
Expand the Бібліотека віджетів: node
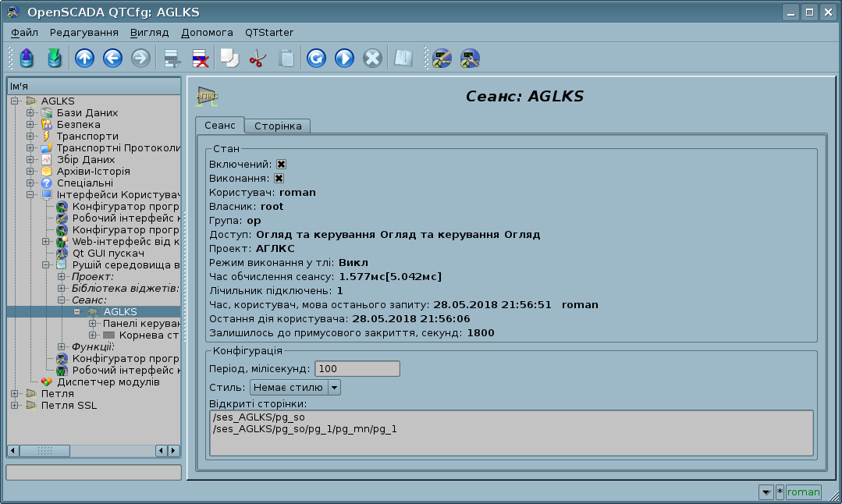(62, 288)
